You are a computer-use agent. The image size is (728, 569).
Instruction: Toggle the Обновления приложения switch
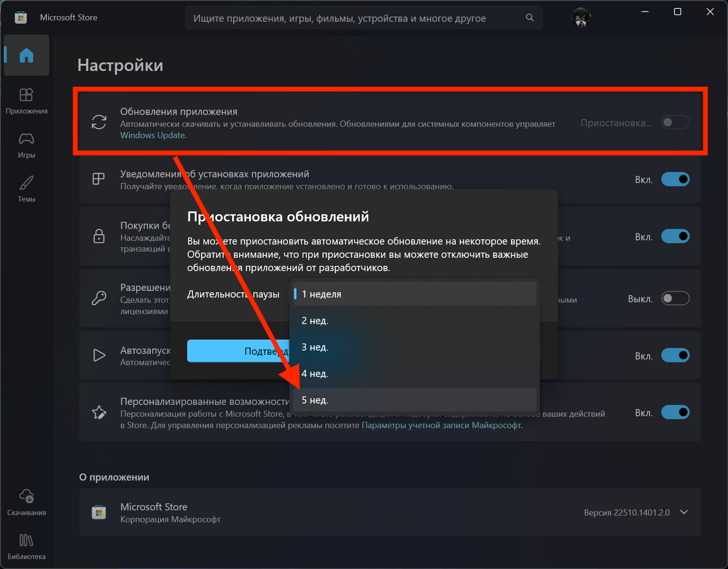(676, 123)
